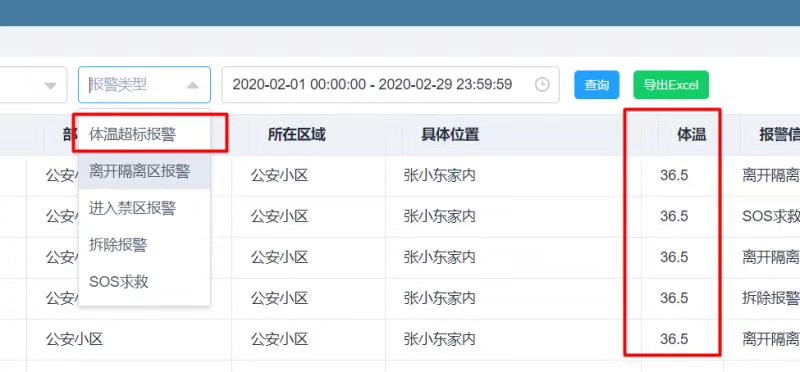Click the SOS求救 alarm cell in second row
The image size is (800, 372).
(x=770, y=216)
